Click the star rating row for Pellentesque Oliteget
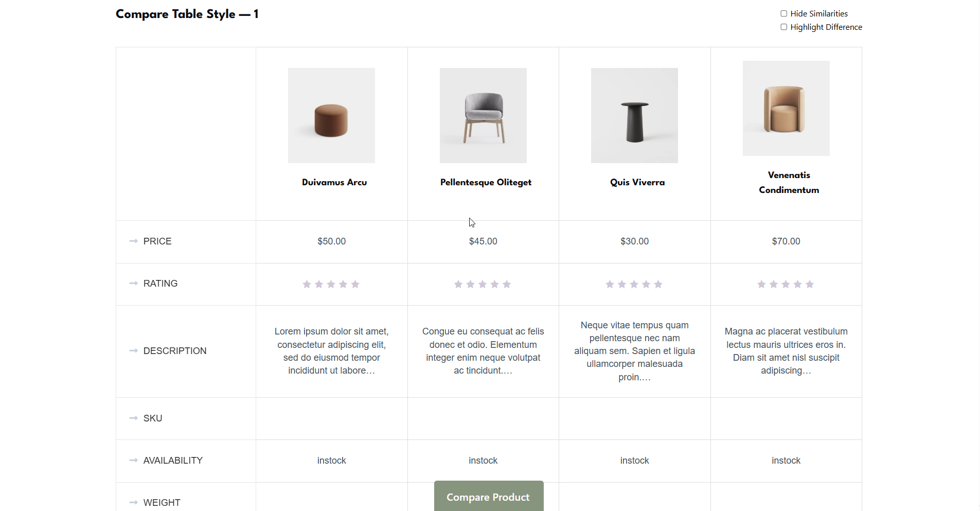 [483, 284]
